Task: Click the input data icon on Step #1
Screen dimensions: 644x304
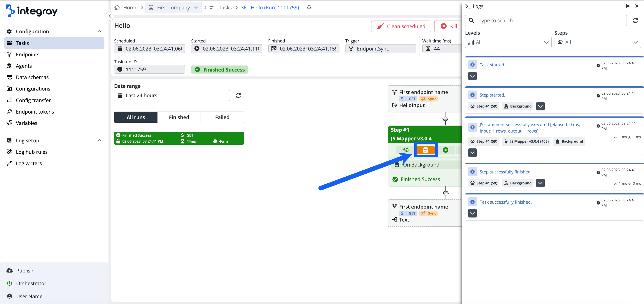Action: 405,150
